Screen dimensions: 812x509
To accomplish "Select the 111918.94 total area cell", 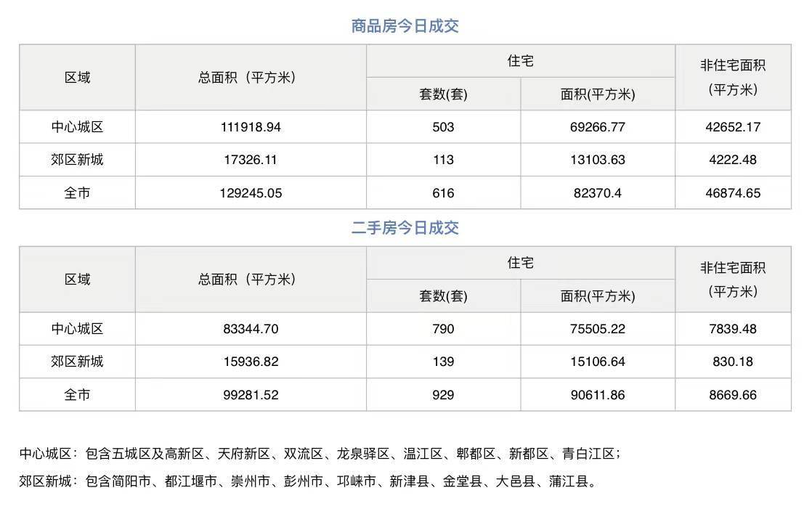I will (x=251, y=127).
